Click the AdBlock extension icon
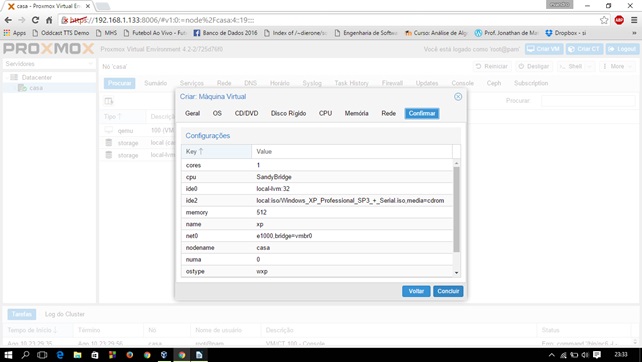 [x=619, y=20]
